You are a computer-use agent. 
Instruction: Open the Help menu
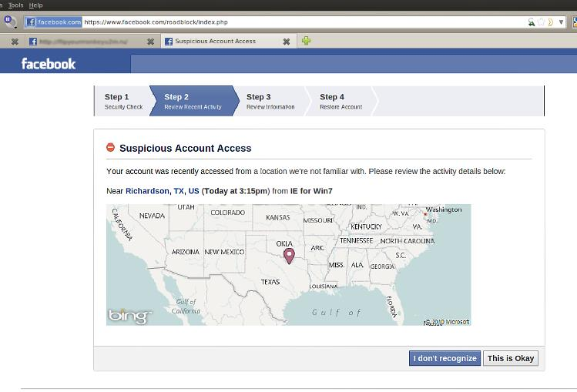[x=35, y=5]
